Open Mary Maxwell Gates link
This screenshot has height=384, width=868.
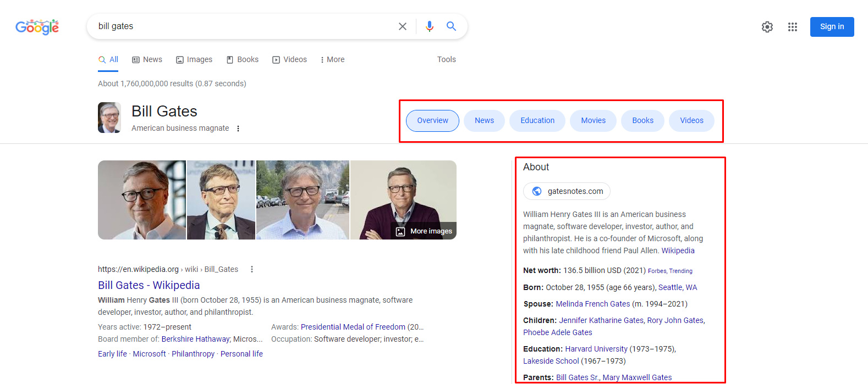tap(637, 377)
